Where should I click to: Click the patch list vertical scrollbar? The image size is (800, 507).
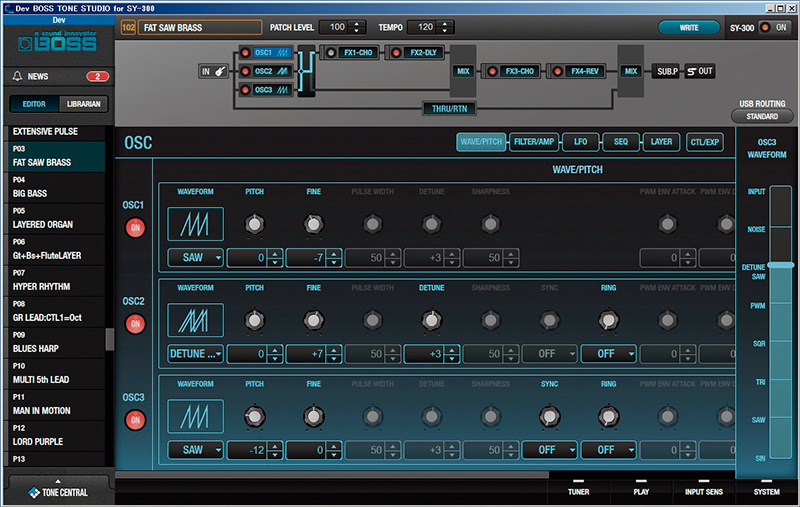coord(110,339)
